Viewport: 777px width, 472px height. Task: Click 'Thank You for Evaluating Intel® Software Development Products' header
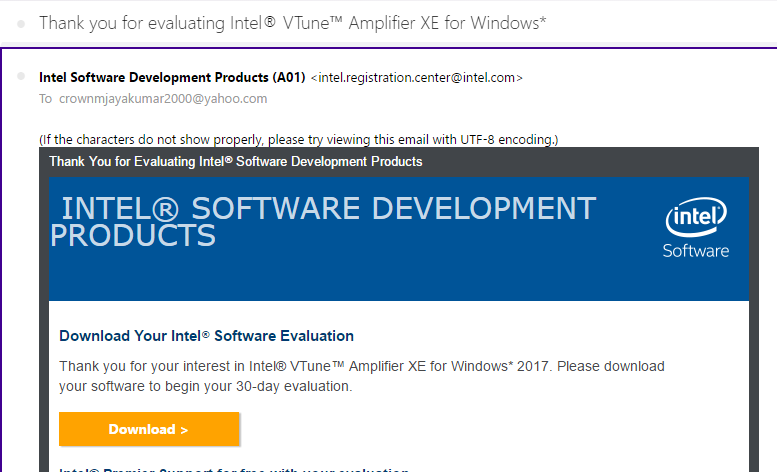pyautogui.click(x=236, y=161)
